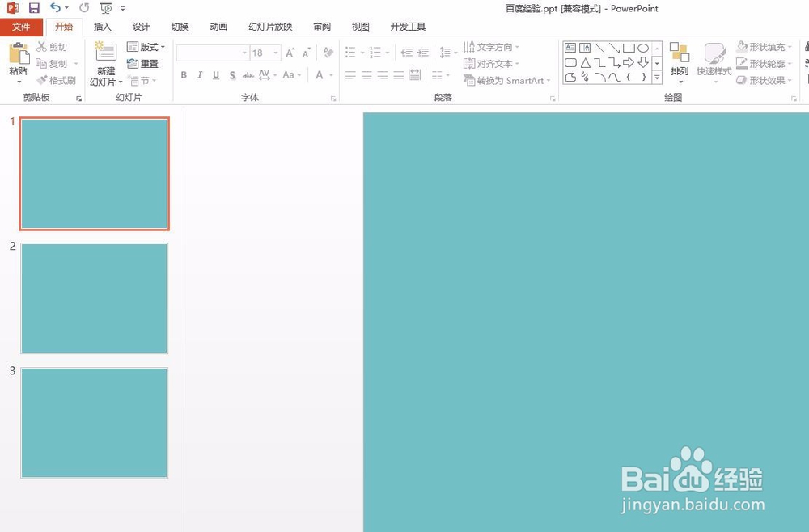
Task: Select slide 2 thumbnail
Action: (x=94, y=298)
